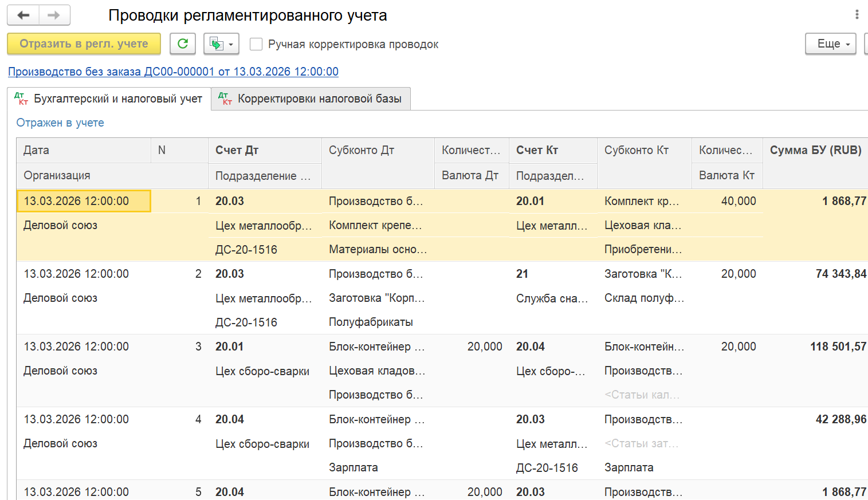Select amount 74 343,84 cell
This screenshot has width=868, height=500.
840,274
